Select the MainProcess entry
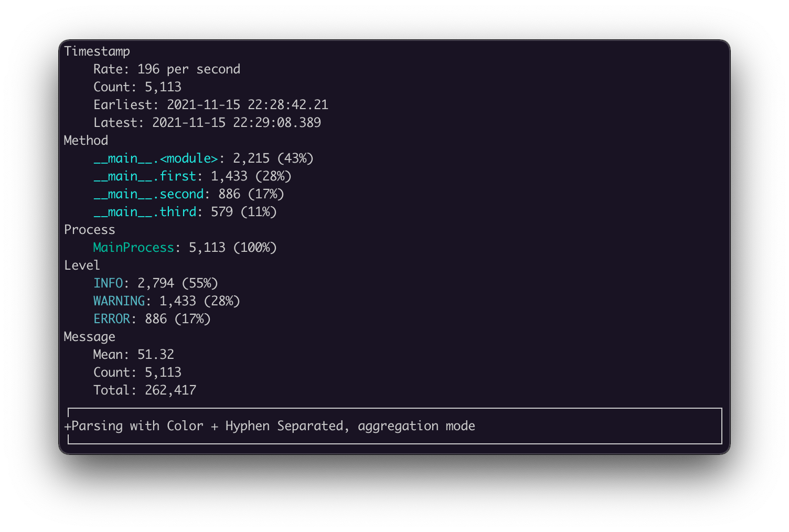The width and height of the screenshot is (789, 532). click(134, 248)
